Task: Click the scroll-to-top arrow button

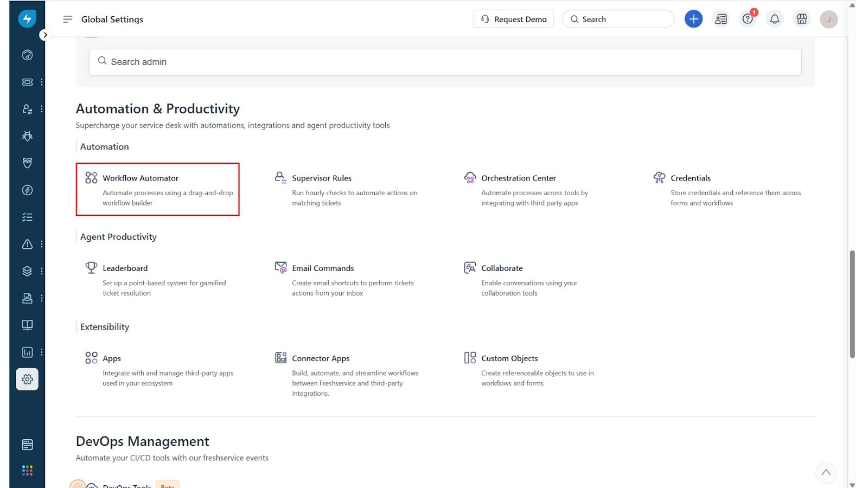Action: [826, 473]
